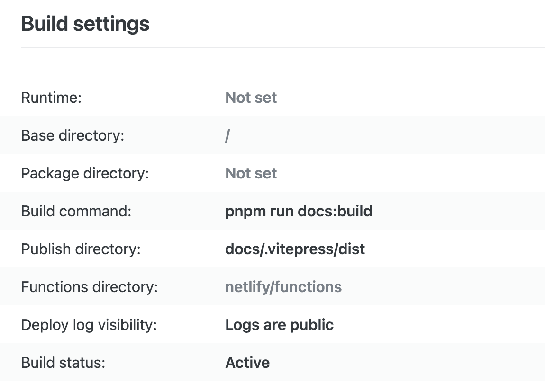545x392 pixels.
Task: Select the Build status label
Action: point(63,363)
